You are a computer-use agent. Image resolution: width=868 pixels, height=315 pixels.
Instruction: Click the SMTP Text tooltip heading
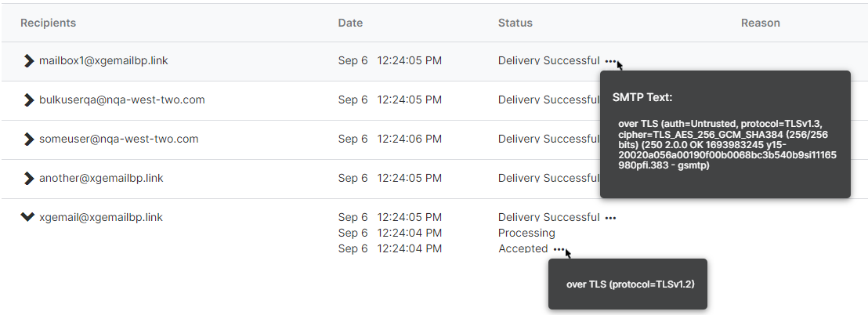pyautogui.click(x=642, y=98)
